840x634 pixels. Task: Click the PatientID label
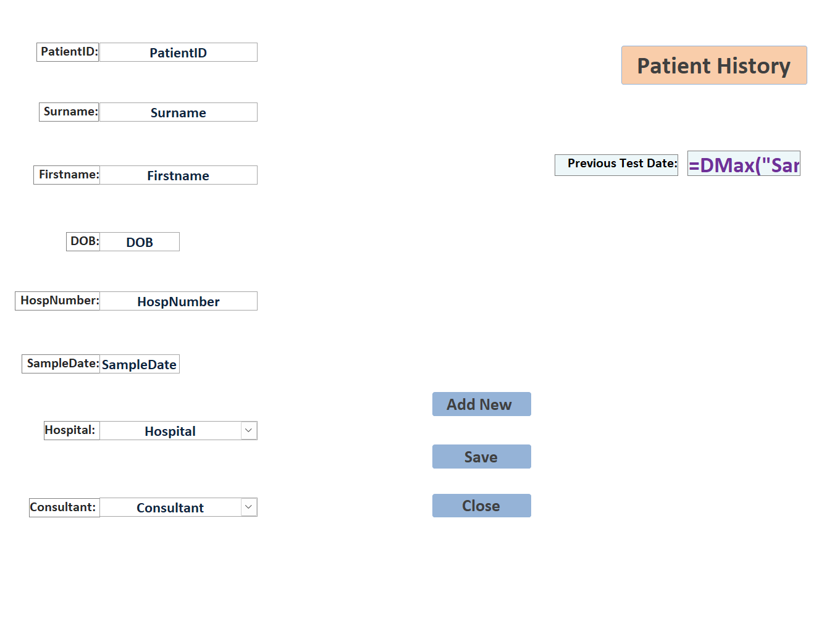68,52
